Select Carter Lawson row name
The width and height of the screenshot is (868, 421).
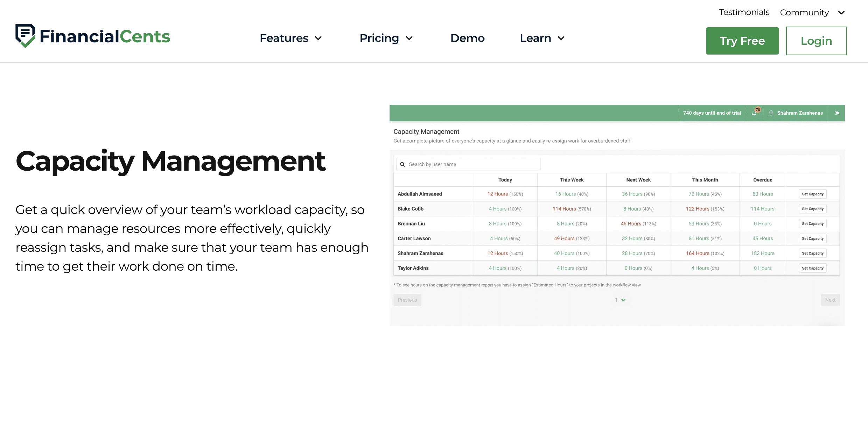tap(414, 238)
